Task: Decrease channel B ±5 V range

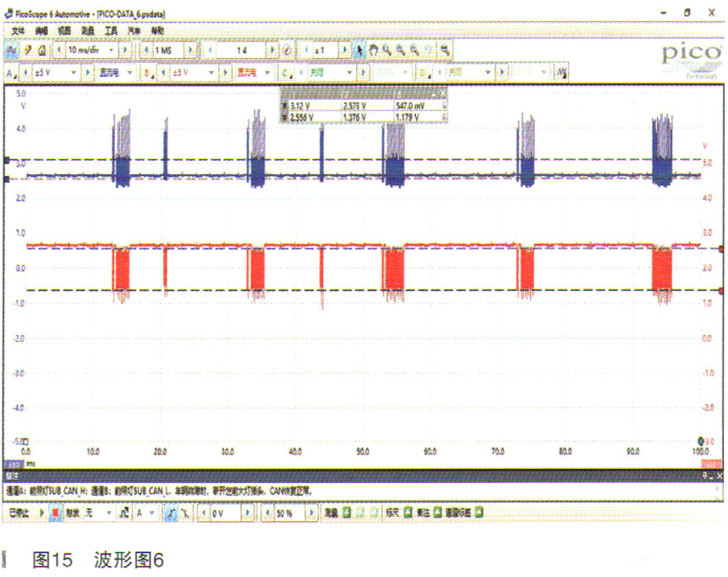Action: tap(163, 73)
